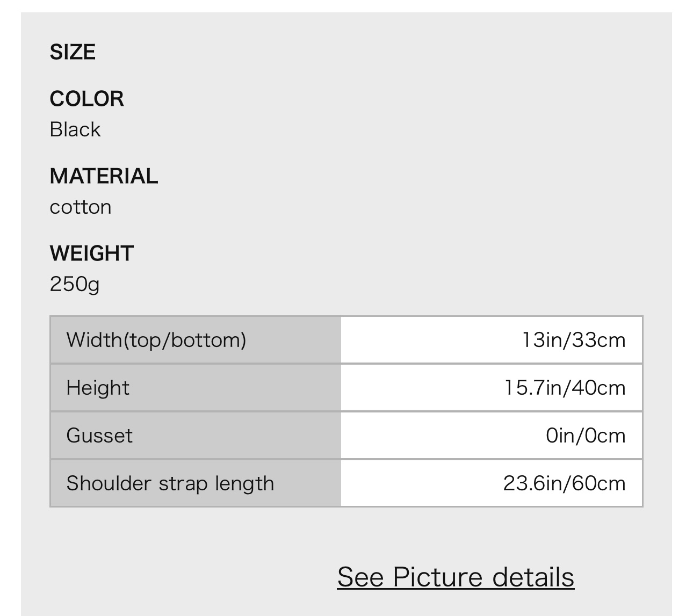Select the cotton material text

point(80,206)
